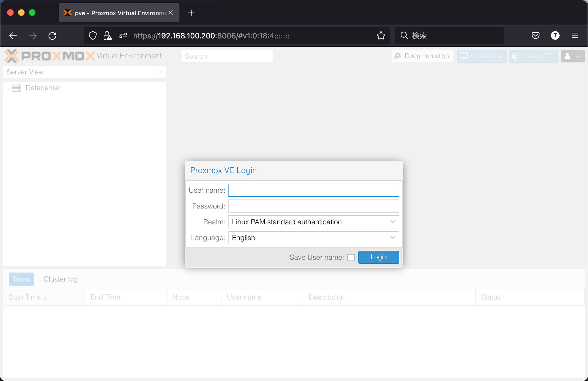Click the Password input field

point(313,206)
